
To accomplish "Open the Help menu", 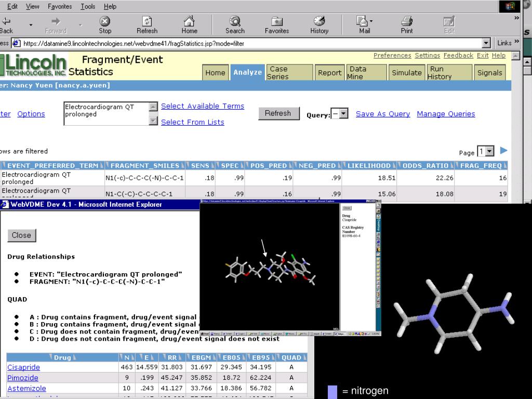I will coord(110,6).
